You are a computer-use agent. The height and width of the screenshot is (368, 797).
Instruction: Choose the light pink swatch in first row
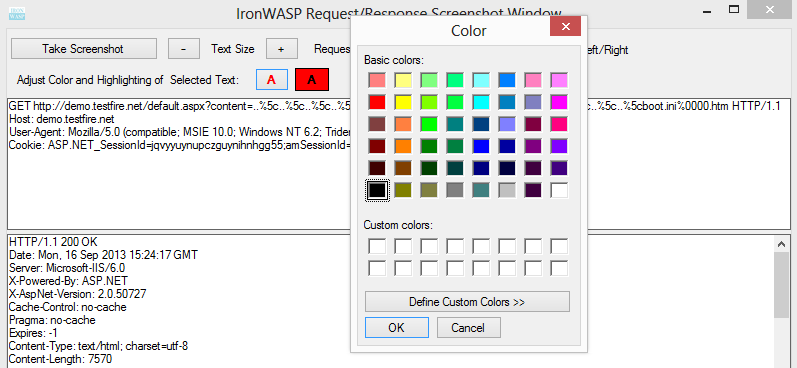click(377, 80)
